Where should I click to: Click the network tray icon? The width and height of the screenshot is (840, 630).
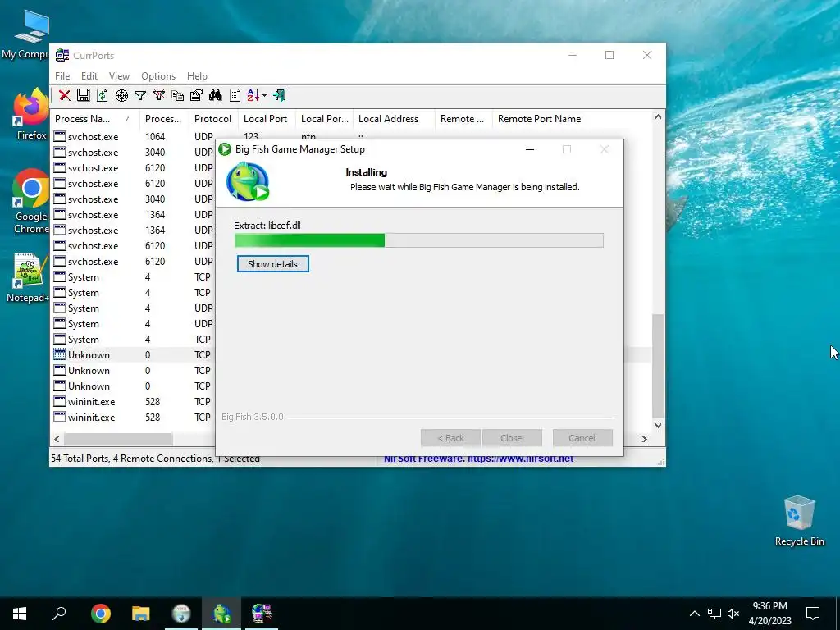click(714, 614)
